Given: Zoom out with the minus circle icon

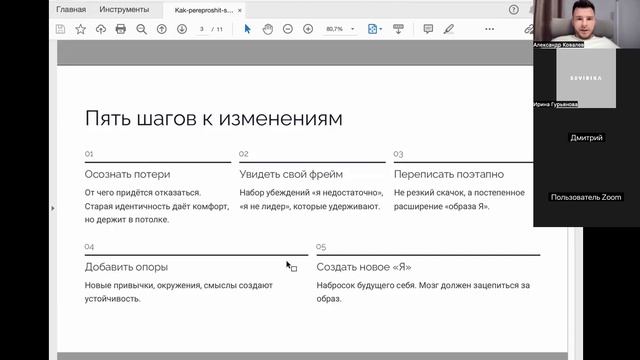Looking at the screenshot, I should coord(288,29).
